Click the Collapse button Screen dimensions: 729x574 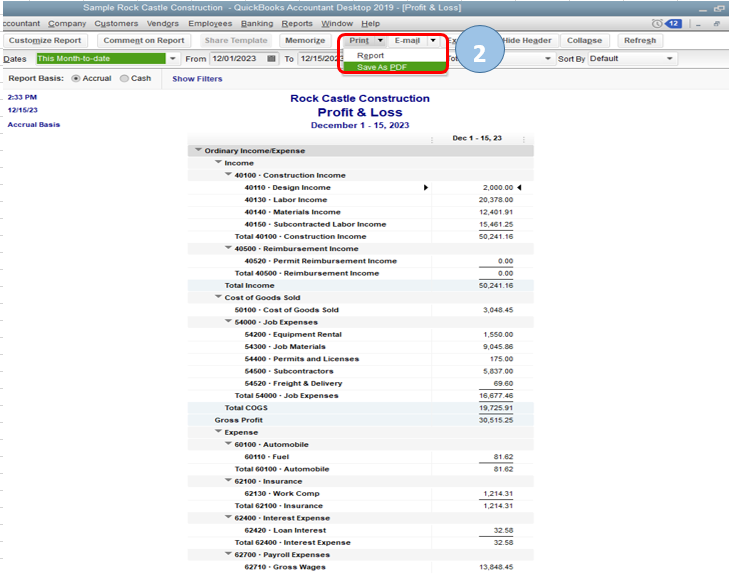tap(584, 40)
